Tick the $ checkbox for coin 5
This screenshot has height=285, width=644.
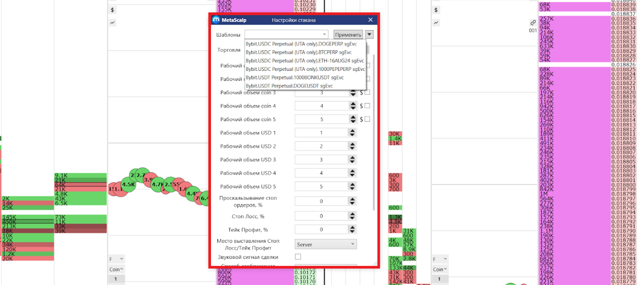click(367, 119)
